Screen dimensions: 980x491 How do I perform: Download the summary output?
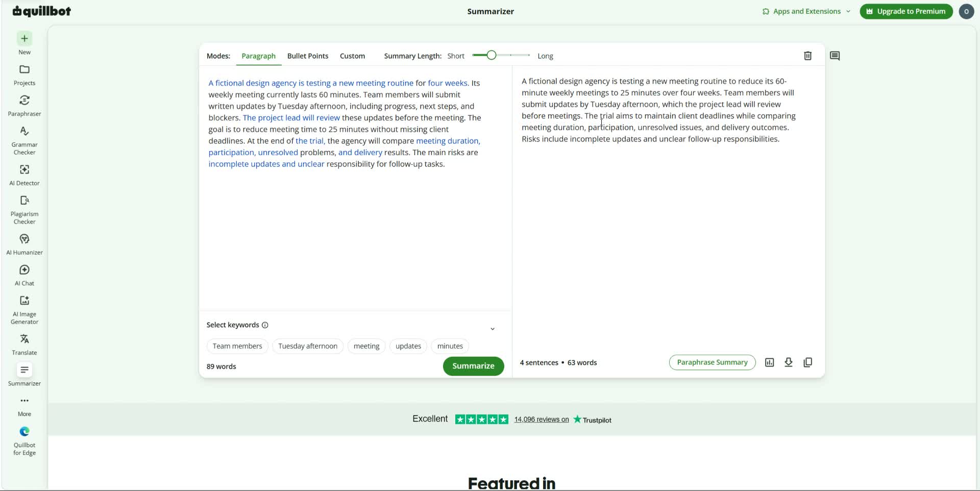pos(788,362)
